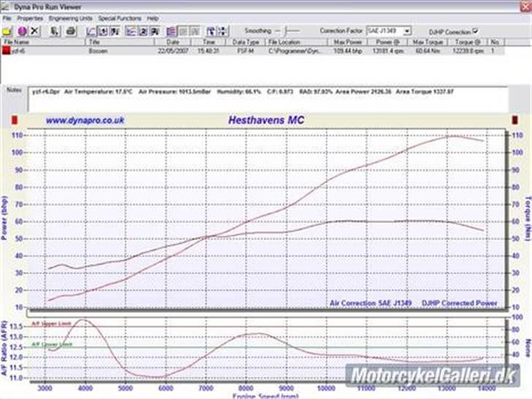Select the yzf-r6 file row
The width and height of the screenshot is (532, 399).
point(253,50)
